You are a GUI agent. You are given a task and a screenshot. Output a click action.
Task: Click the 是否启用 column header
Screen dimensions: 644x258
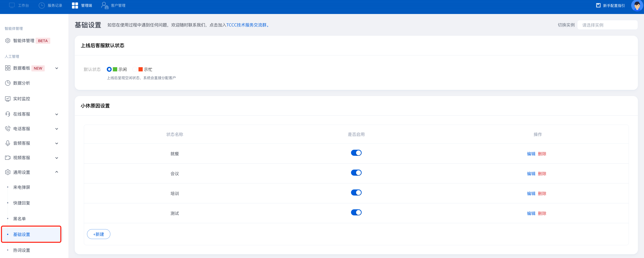356,134
